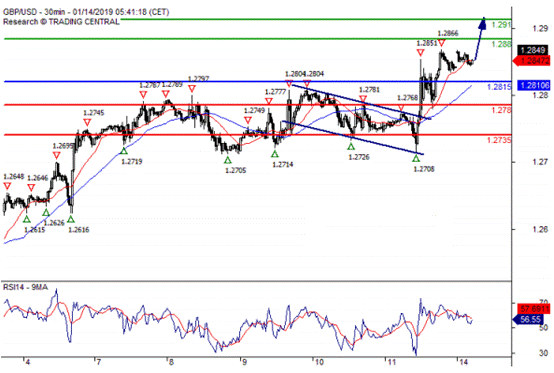Click the black current price tag 1.2849

point(534,50)
